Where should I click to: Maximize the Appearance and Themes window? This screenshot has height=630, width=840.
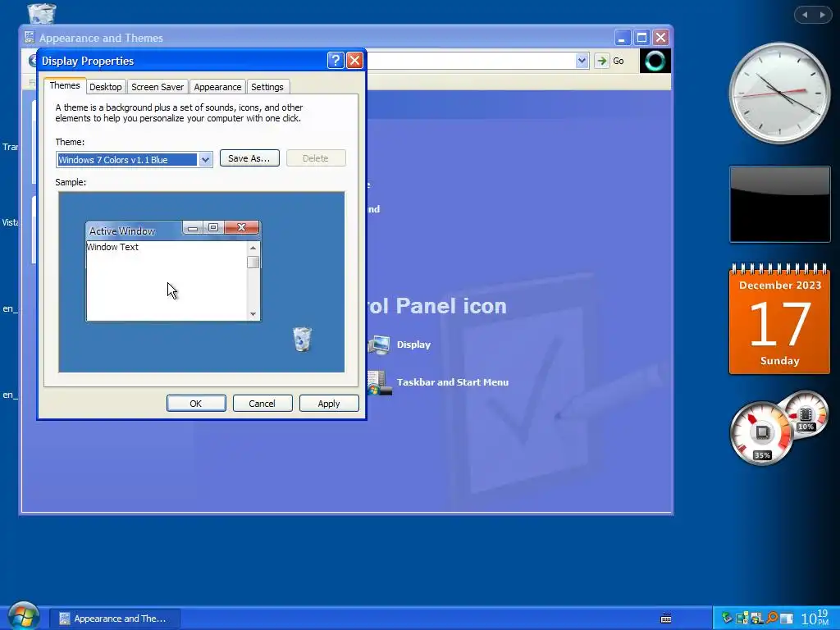pos(641,38)
